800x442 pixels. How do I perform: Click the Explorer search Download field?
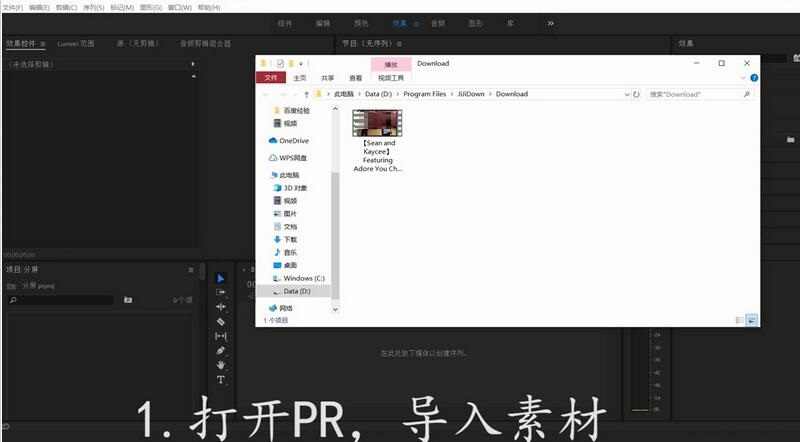695,94
